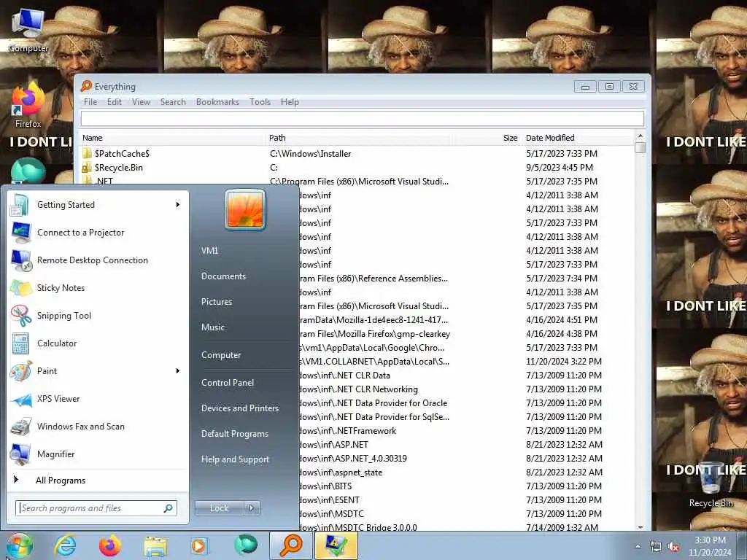This screenshot has height=560, width=747.
Task: Open Music from the Start menu
Action: [x=213, y=327]
